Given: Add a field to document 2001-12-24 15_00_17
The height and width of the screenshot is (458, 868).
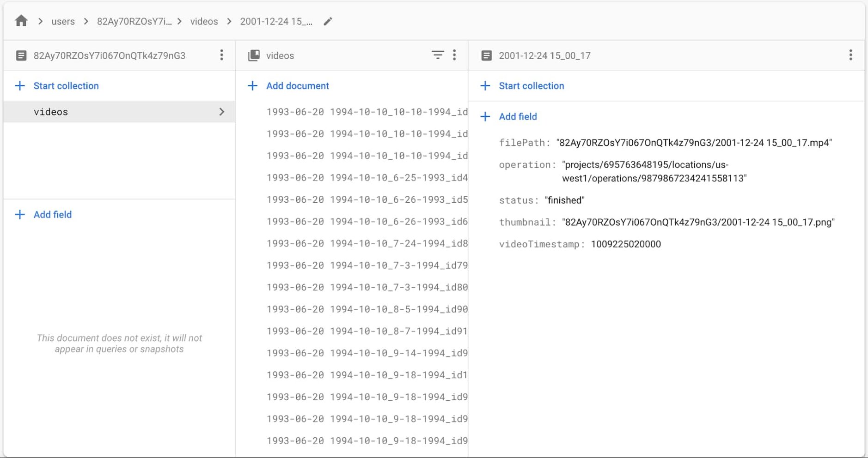Looking at the screenshot, I should click(509, 117).
